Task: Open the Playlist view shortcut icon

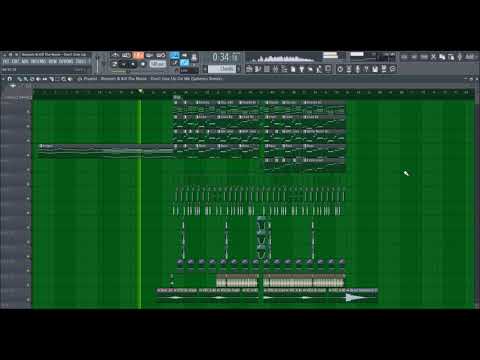Action: 249,69
